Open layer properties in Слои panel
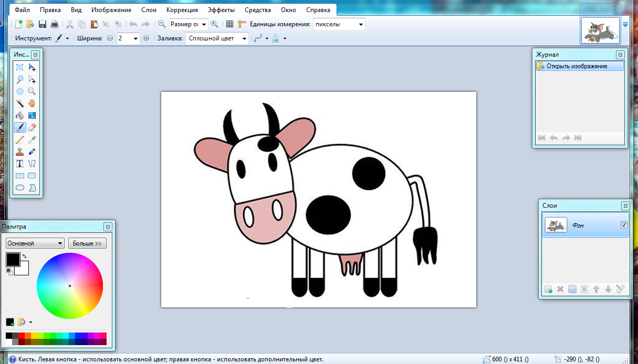Screen dimensions: 638x364 [x=620, y=289]
